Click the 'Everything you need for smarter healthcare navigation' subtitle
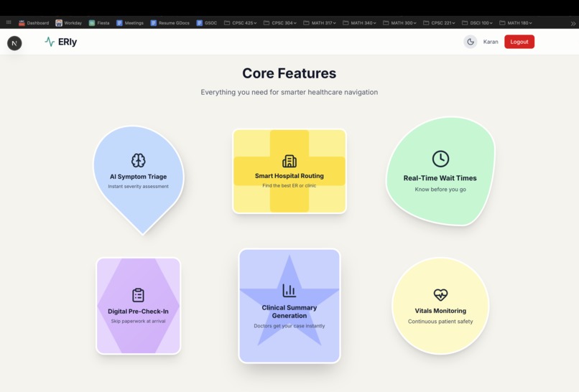Screen dimensions: 579x392 289,92
